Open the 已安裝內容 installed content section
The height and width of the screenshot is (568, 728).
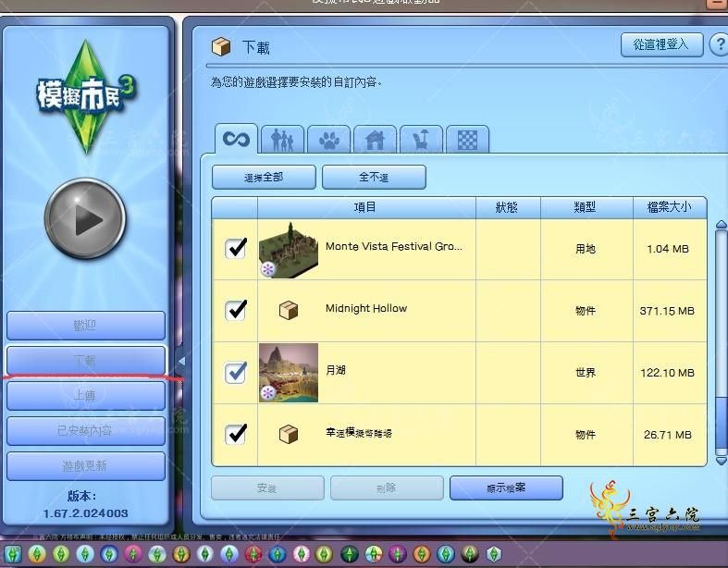pos(86,430)
